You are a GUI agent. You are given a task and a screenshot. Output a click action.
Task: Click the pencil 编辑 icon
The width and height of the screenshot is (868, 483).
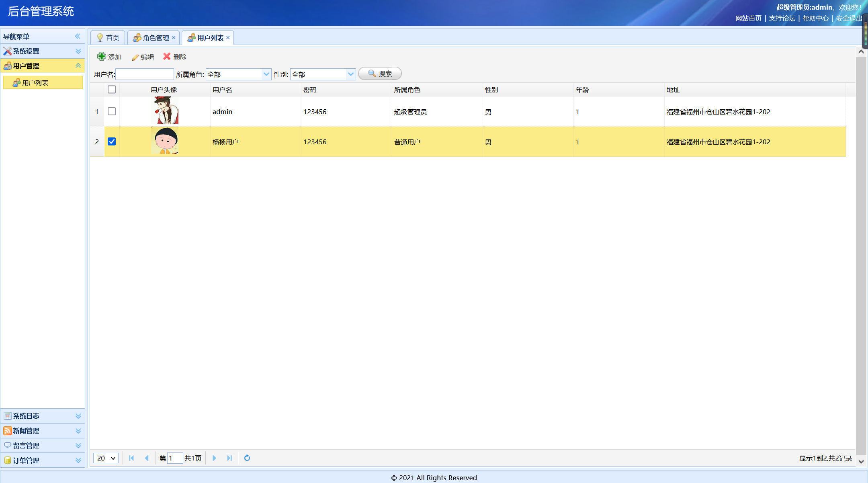point(135,57)
